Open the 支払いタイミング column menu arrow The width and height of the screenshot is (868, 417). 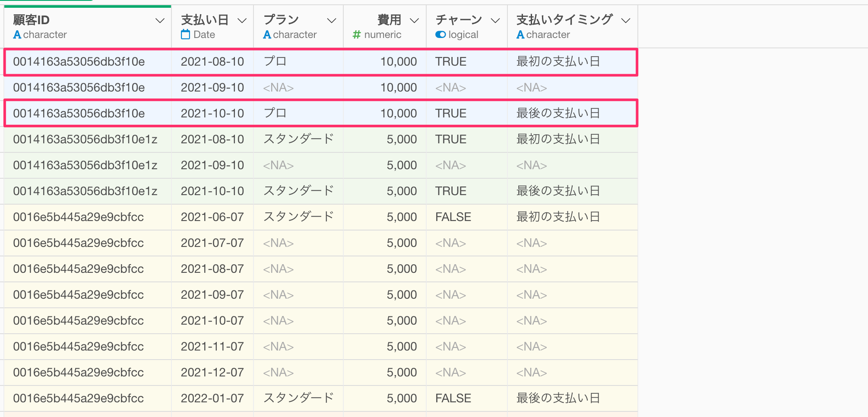click(625, 21)
